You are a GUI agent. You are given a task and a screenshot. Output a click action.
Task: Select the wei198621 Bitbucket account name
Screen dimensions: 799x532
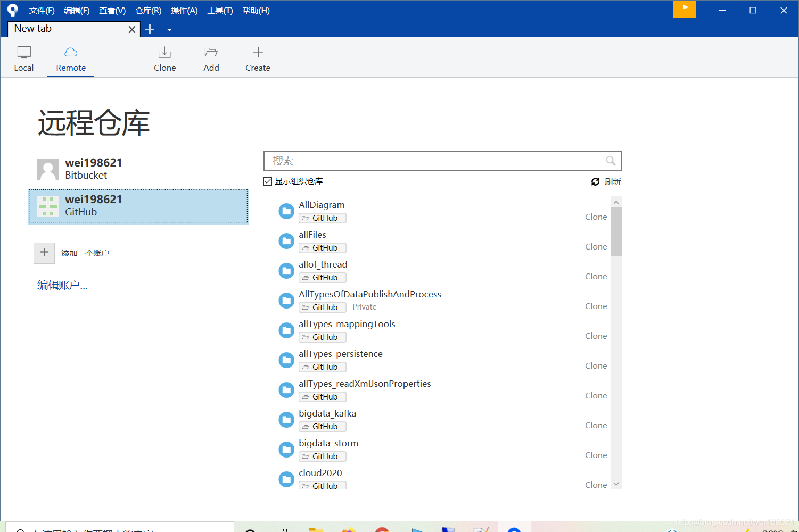[94, 163]
